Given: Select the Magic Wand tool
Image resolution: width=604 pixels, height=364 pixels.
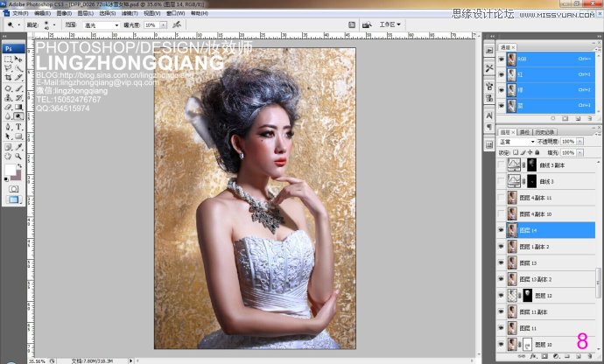Looking at the screenshot, I should click(18, 68).
